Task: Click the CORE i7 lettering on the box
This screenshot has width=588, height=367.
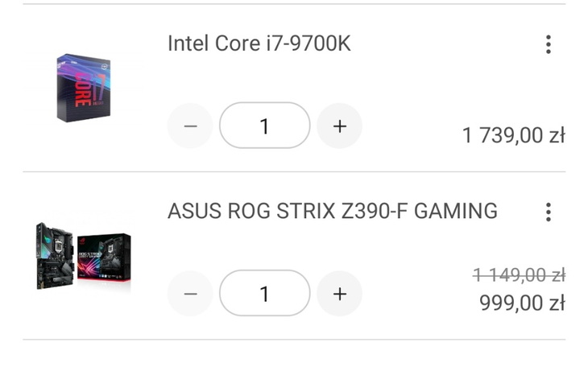Action: coord(83,87)
